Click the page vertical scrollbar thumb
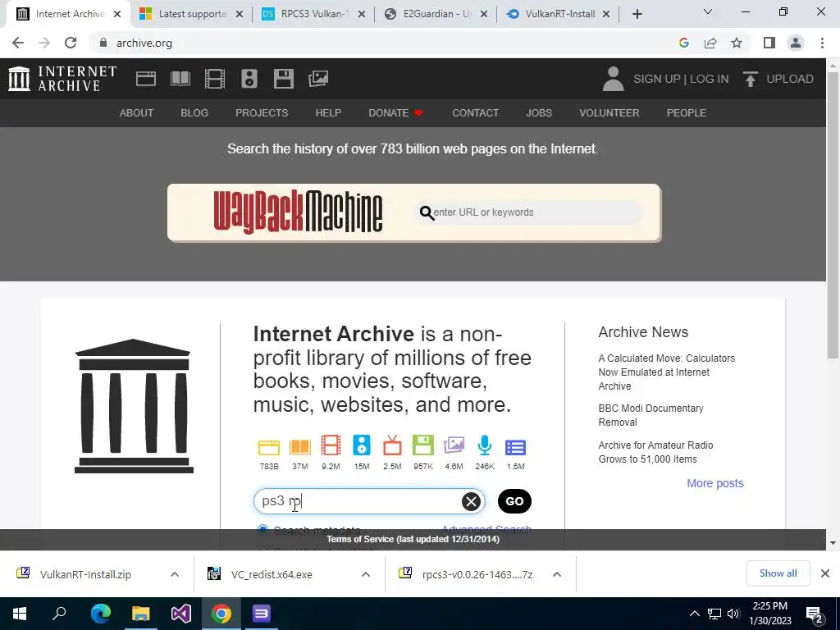The image size is (840, 630). 833,214
